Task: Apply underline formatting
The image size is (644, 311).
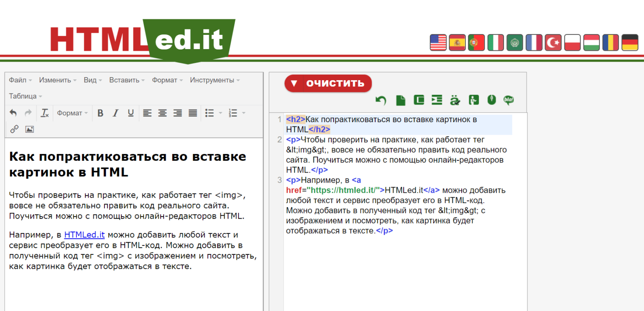Action: pyautogui.click(x=130, y=112)
